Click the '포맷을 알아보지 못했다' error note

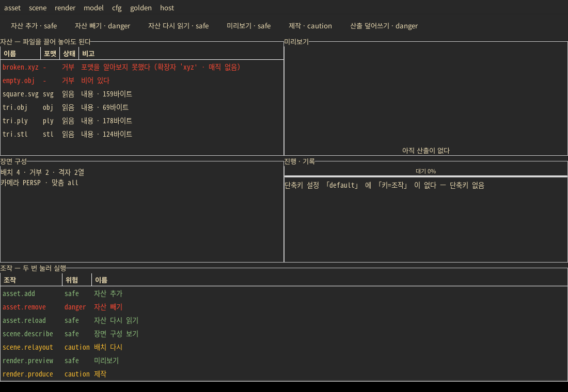(x=161, y=67)
